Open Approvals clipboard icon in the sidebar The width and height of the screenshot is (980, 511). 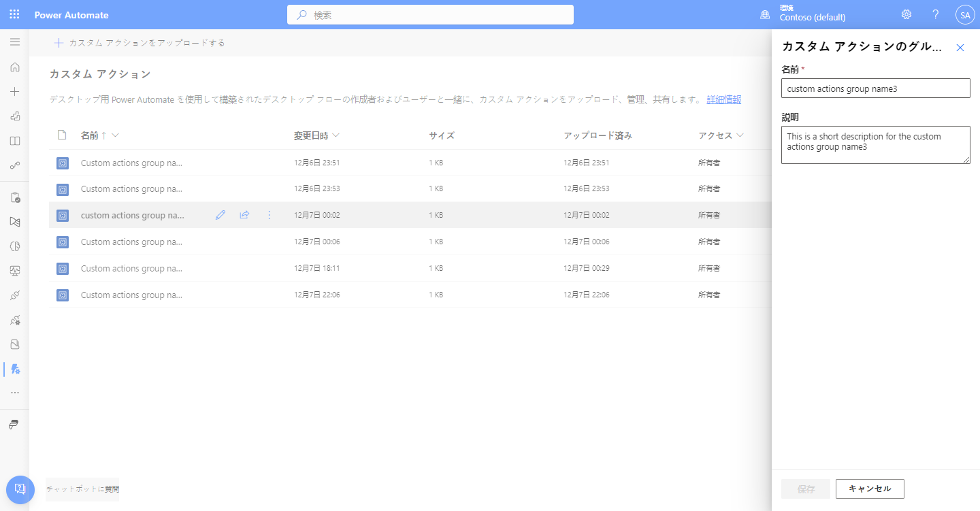pos(14,197)
